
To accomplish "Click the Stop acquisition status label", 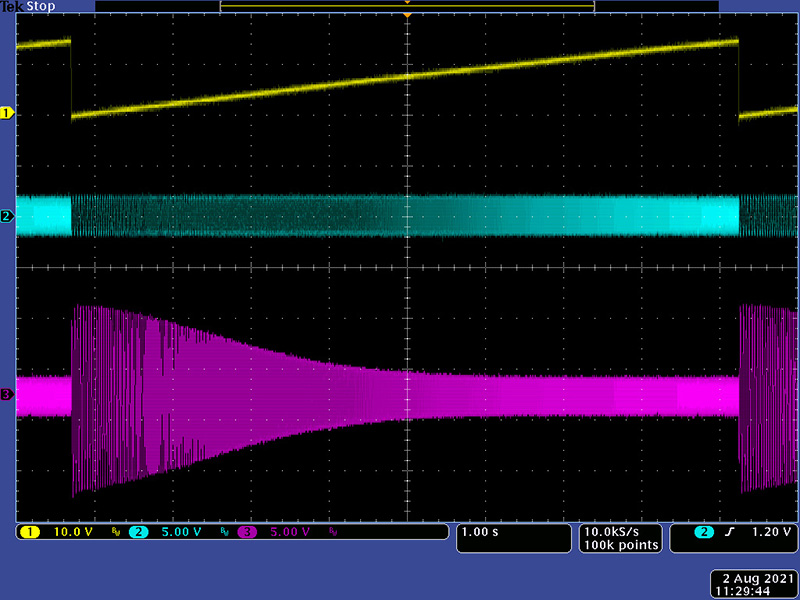I will click(40, 7).
